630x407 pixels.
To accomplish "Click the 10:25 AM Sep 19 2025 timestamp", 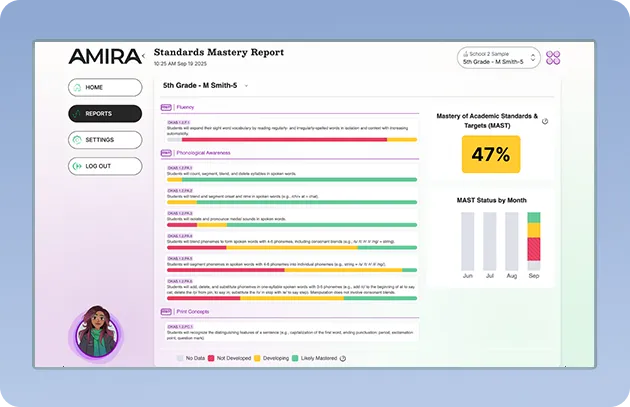I will click(180, 64).
